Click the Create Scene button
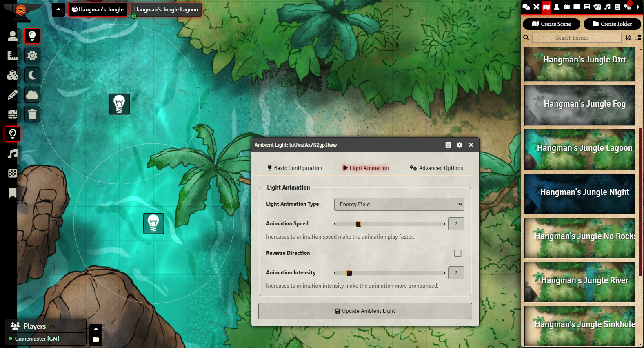 tap(551, 24)
